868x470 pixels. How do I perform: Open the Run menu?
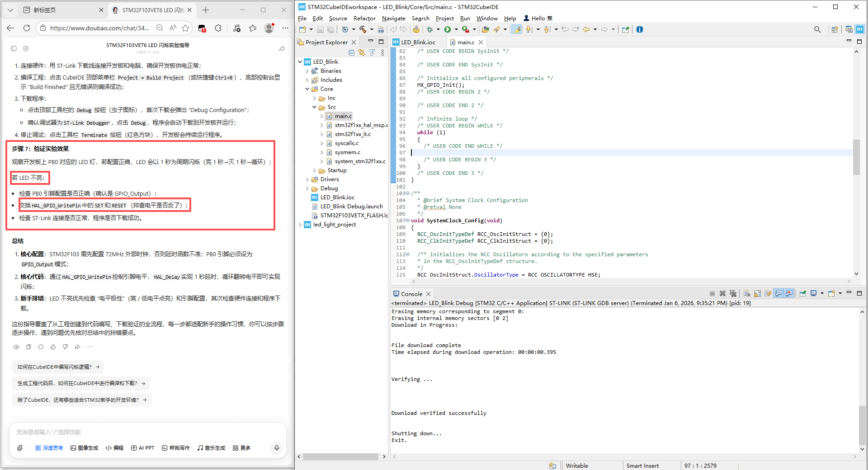[465, 19]
